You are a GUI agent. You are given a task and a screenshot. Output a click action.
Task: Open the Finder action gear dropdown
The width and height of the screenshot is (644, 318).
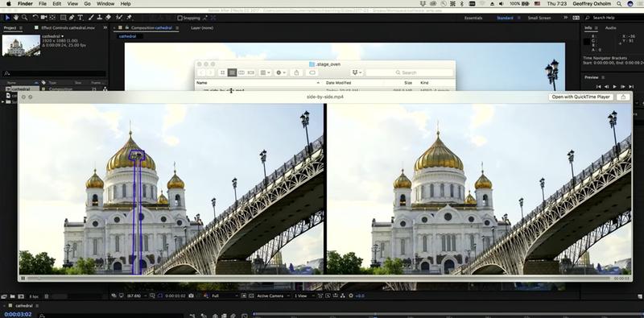(281, 72)
